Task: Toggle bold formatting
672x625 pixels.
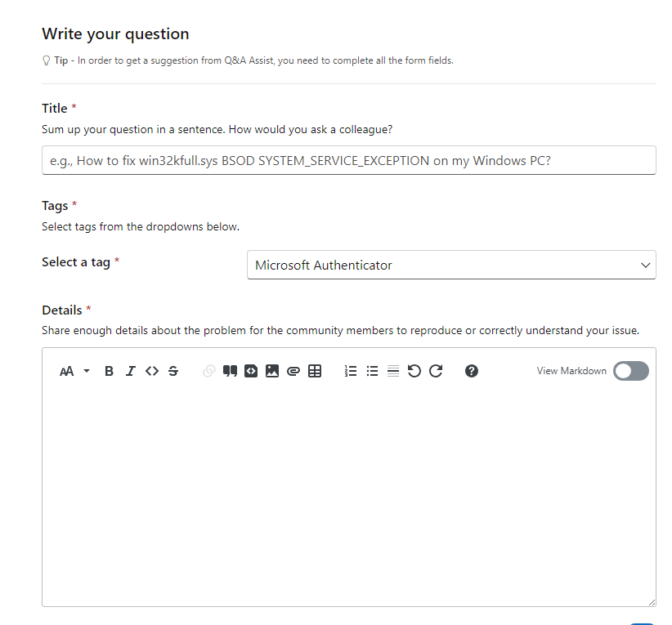Action: tap(109, 371)
